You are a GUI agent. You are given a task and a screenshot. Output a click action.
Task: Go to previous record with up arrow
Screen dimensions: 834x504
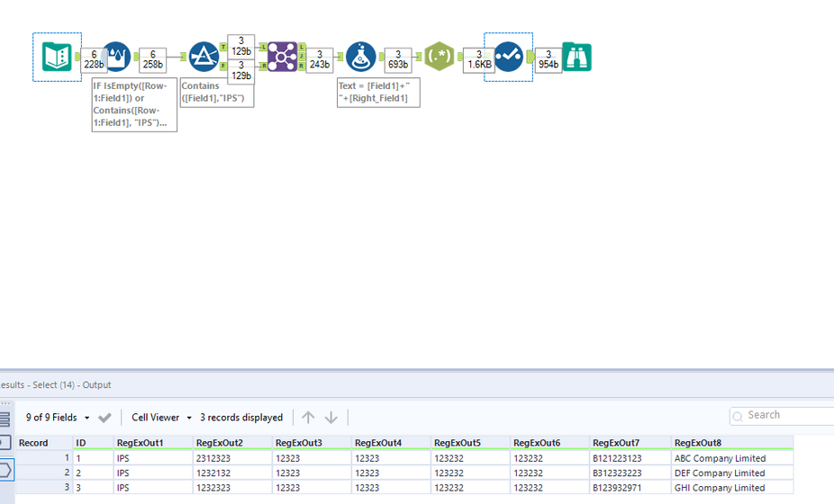pos(308,418)
